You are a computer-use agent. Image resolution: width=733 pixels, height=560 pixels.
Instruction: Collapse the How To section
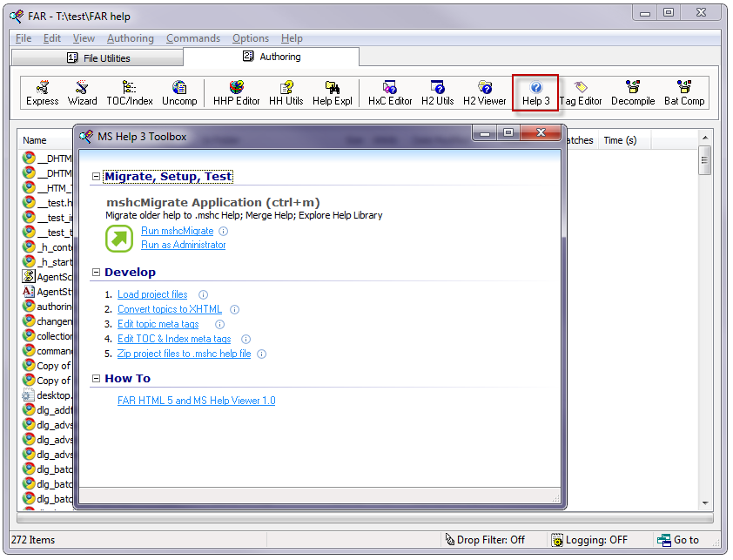[x=96, y=379]
